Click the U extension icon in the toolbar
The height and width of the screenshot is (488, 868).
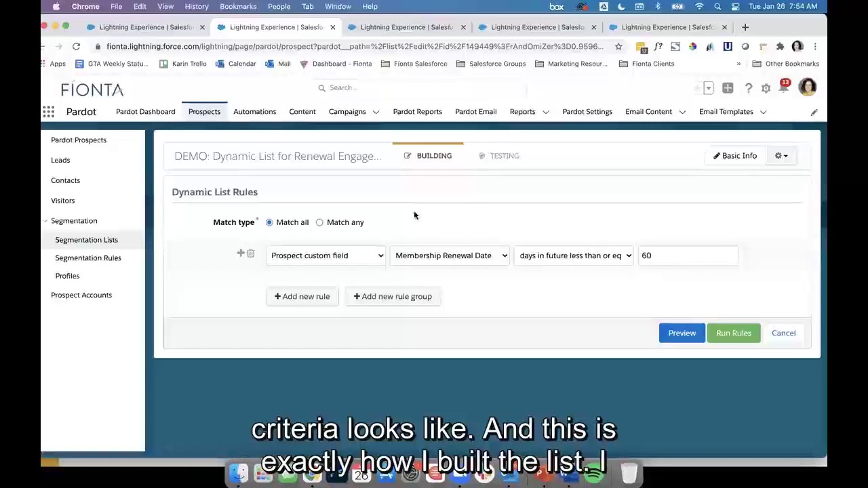[728, 47]
